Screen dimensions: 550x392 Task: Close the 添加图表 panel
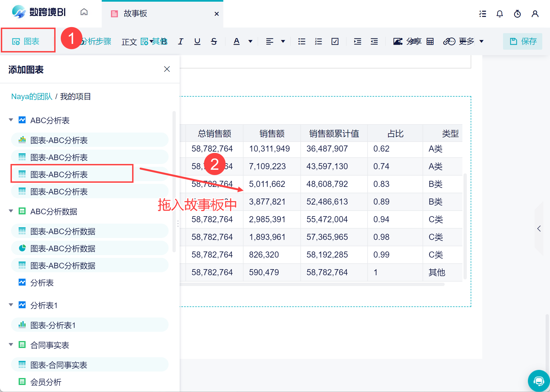167,69
